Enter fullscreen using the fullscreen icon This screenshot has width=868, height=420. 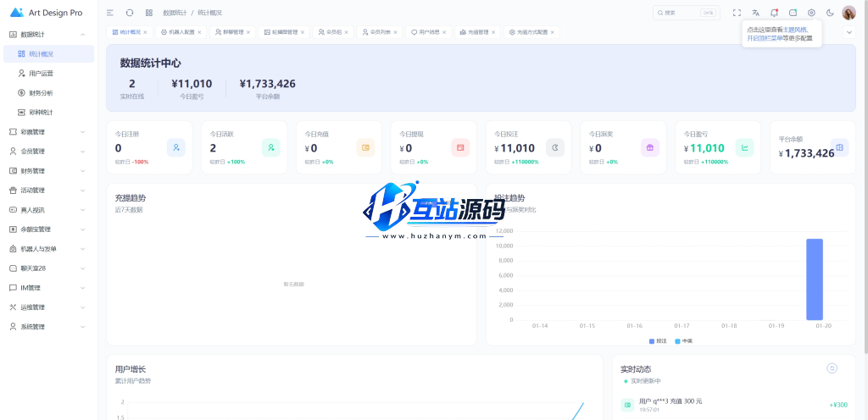click(x=737, y=13)
